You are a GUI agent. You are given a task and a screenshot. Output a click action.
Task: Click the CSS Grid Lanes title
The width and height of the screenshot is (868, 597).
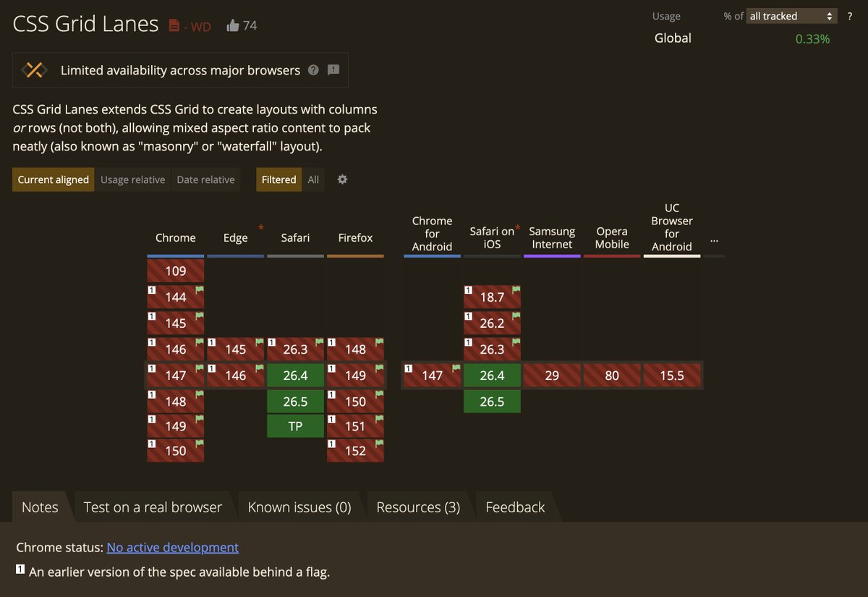85,24
